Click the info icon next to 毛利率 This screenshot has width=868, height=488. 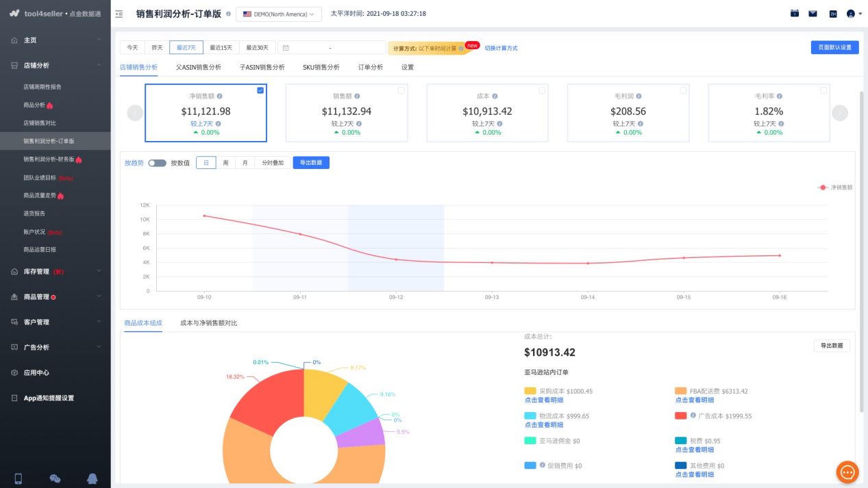point(780,97)
